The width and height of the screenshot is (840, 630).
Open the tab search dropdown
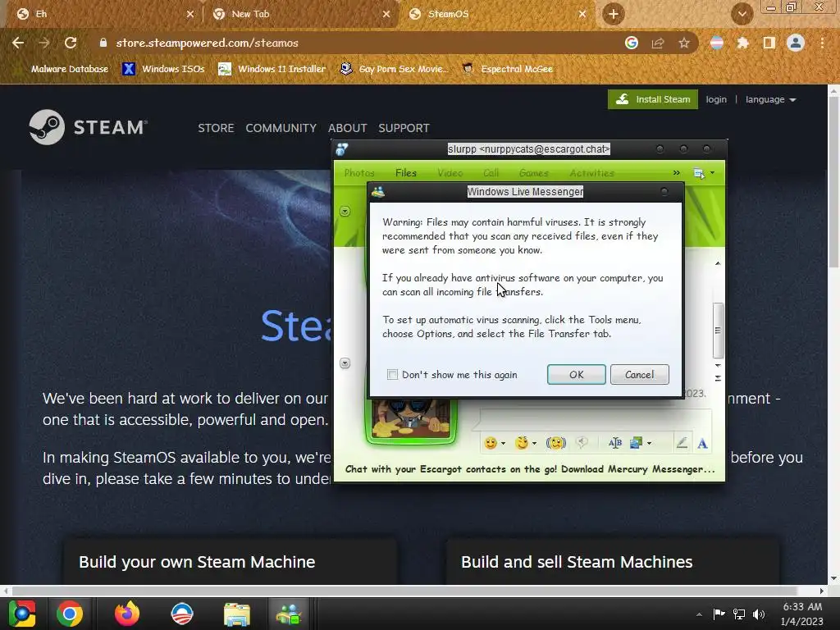(742, 14)
